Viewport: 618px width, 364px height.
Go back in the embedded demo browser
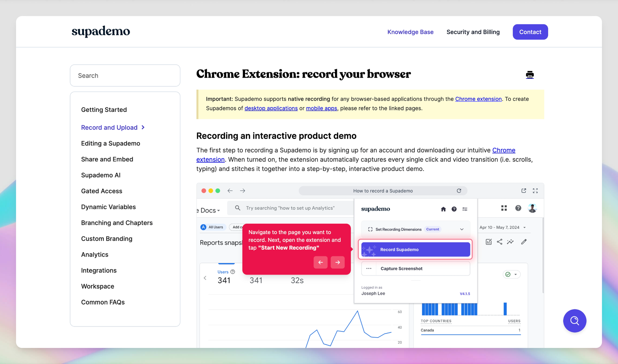click(x=230, y=191)
